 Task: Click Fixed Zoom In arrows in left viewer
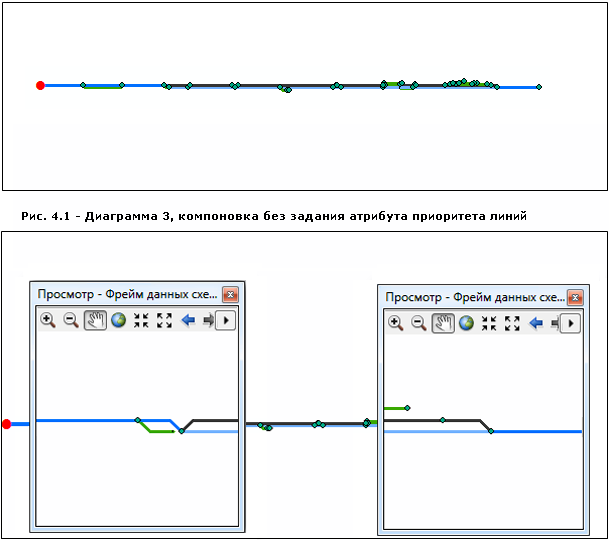point(141,321)
